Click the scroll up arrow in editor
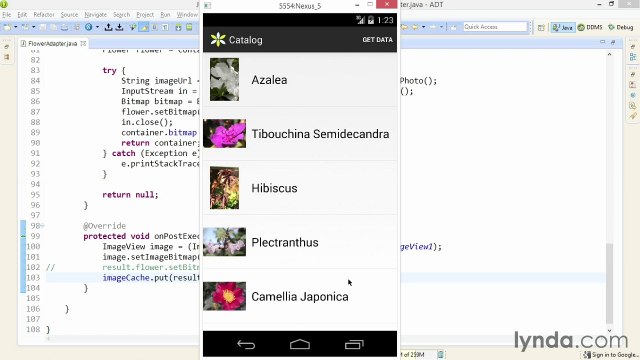640x360 pixels. click(609, 54)
